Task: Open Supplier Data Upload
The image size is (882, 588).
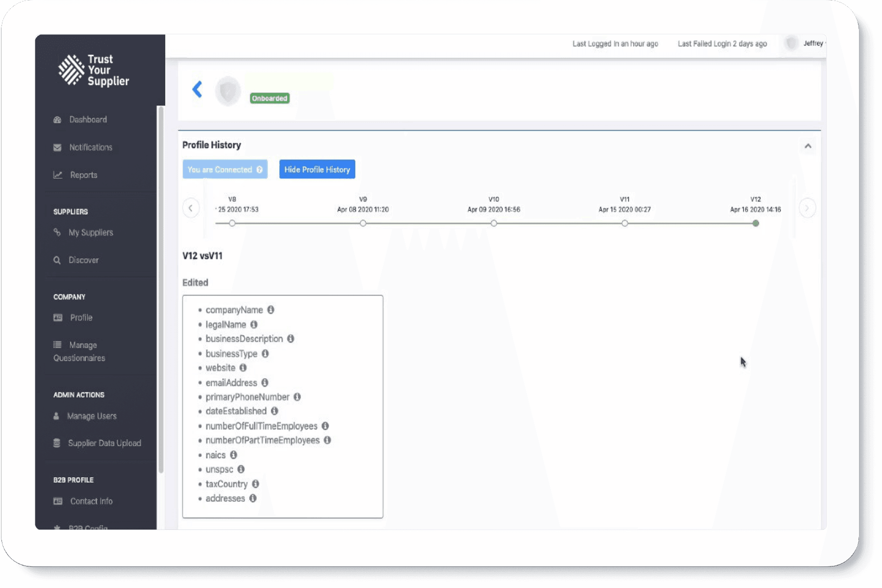Action: pos(98,443)
